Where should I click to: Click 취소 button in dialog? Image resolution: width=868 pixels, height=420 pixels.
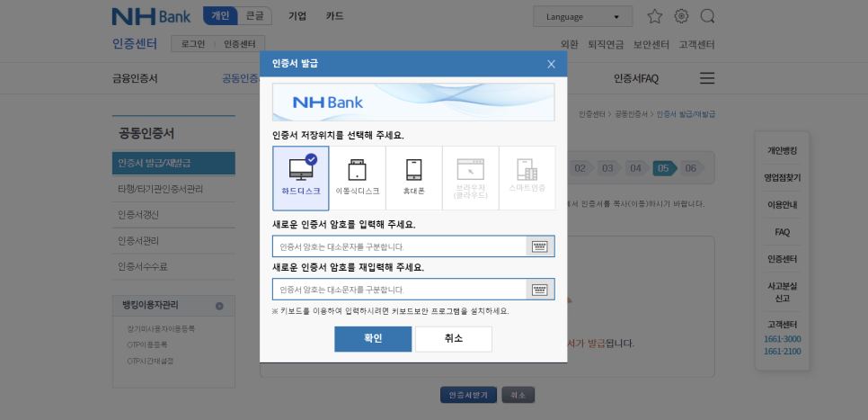(x=454, y=338)
